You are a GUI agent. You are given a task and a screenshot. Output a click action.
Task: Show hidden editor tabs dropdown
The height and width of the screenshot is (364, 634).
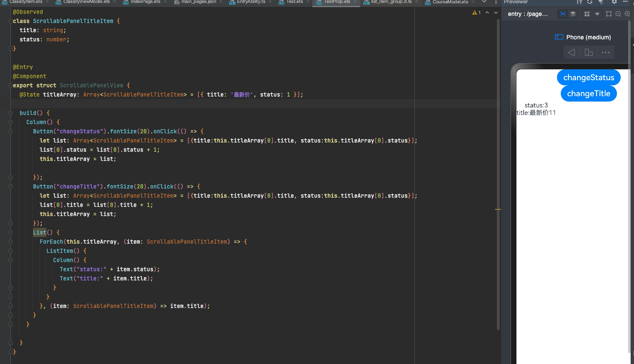point(484,2)
